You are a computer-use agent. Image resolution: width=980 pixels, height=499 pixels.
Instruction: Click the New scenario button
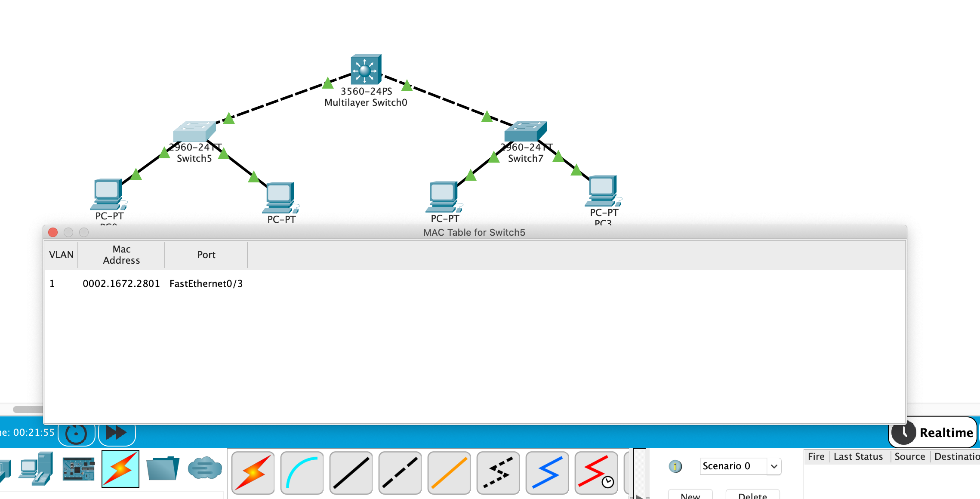[690, 495]
